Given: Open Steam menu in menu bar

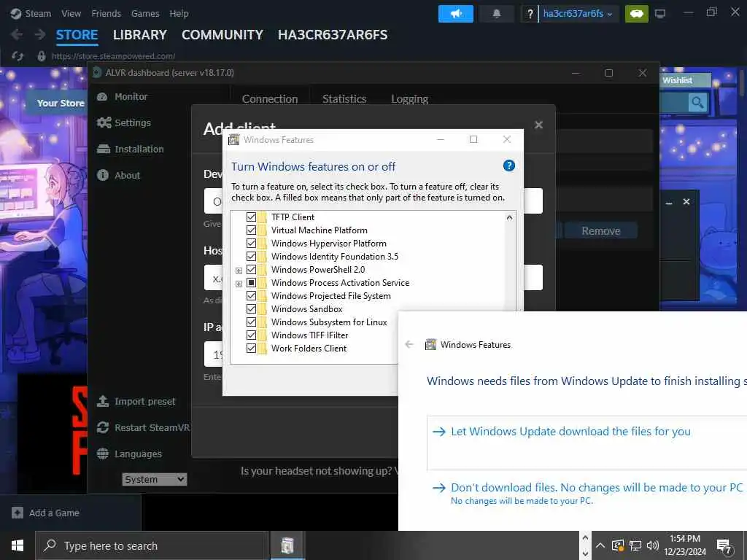Looking at the screenshot, I should tap(38, 14).
